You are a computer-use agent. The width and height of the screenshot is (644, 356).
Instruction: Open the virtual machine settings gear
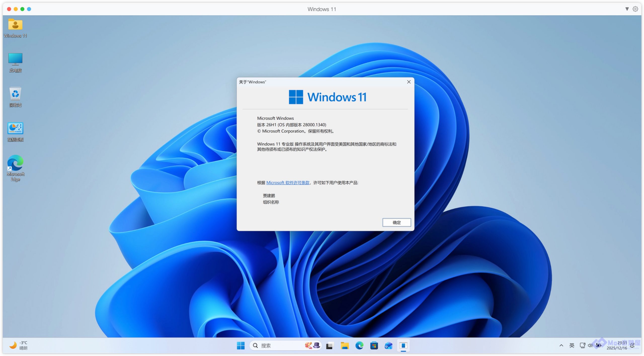635,9
